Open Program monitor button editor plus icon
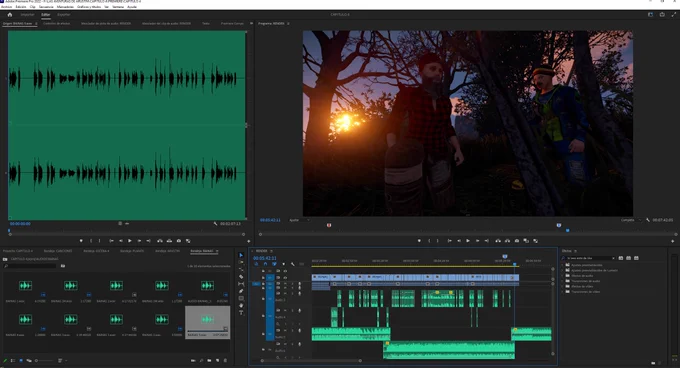Viewport: 680px width, 368px height. [x=673, y=241]
